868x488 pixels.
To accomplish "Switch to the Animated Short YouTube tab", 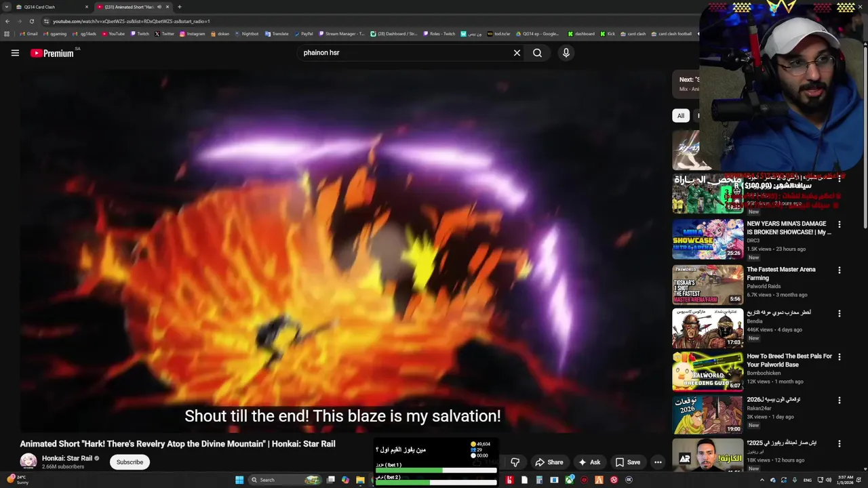I will tap(133, 7).
